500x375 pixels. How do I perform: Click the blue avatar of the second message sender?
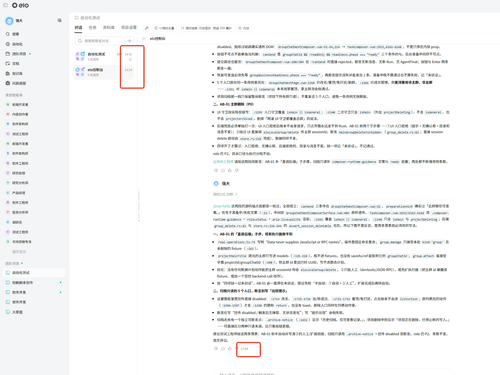tap(216, 184)
